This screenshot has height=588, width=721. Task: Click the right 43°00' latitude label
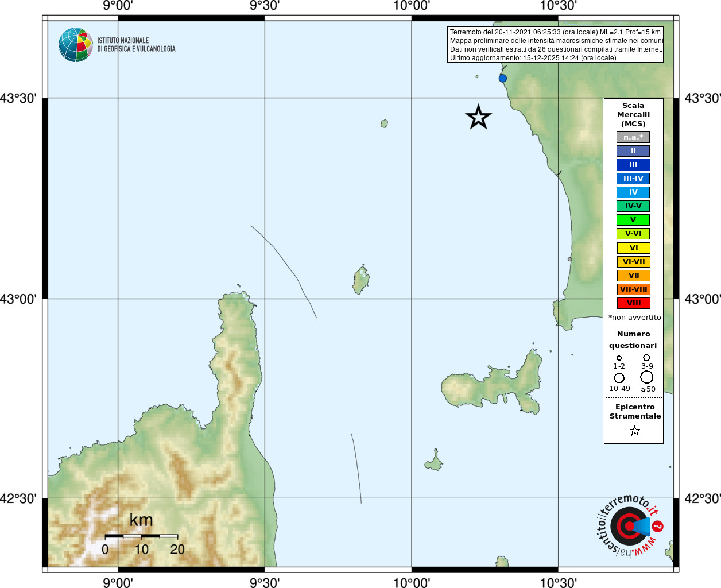702,299
